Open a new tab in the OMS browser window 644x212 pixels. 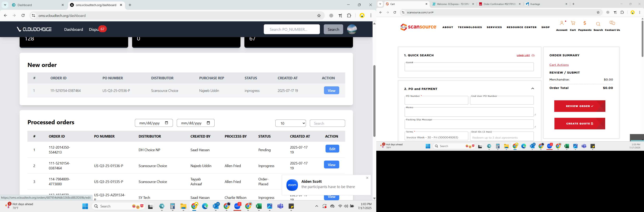click(130, 5)
